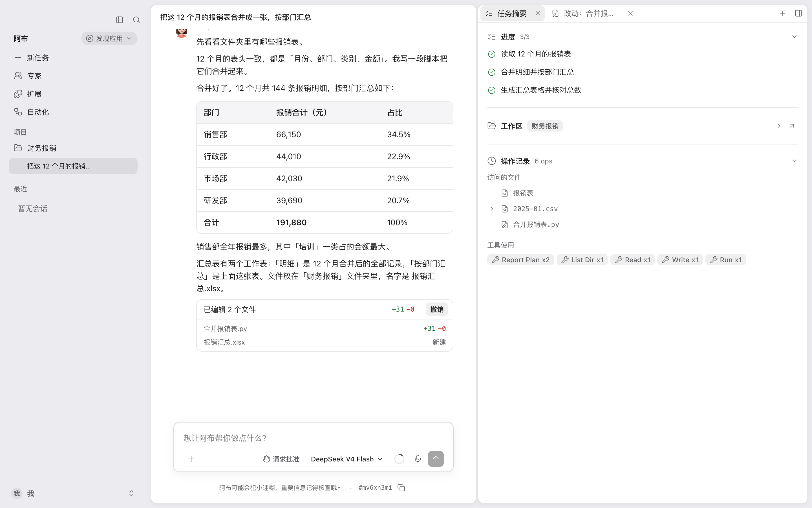Close the 改动：合并报... tab

[630, 14]
